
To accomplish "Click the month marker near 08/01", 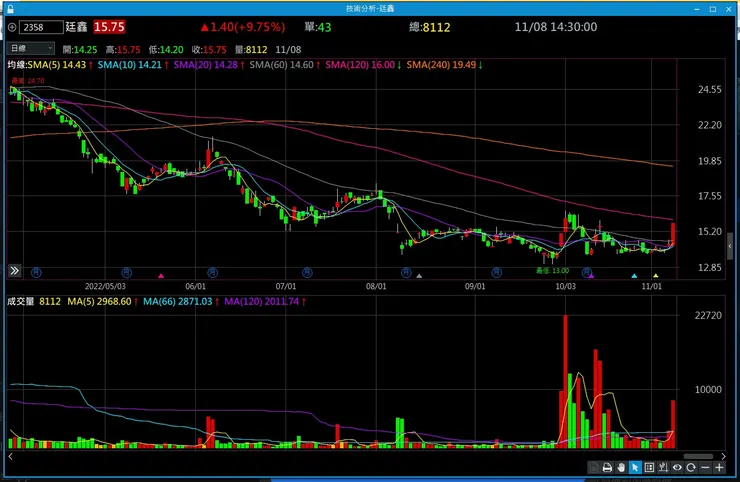I will pos(406,272).
